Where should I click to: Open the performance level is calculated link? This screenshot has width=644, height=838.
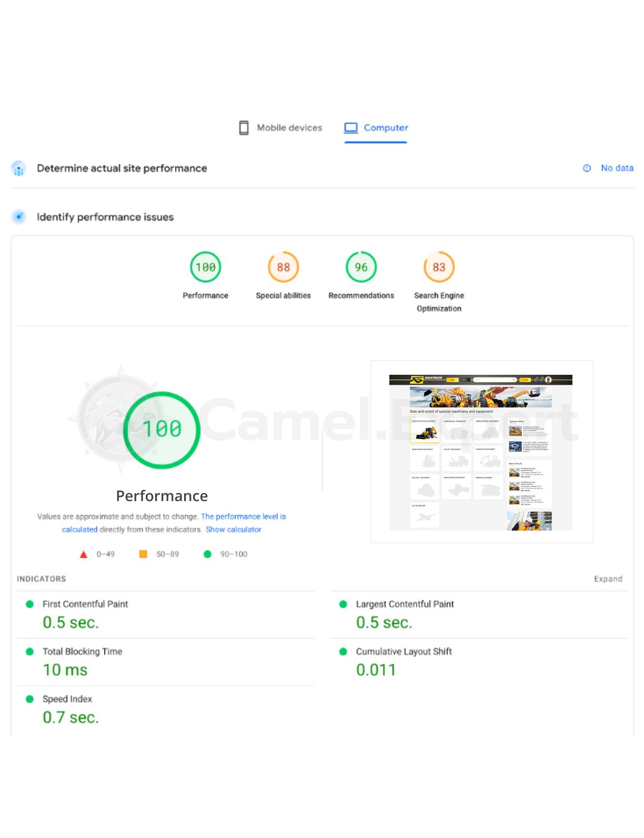[243, 516]
